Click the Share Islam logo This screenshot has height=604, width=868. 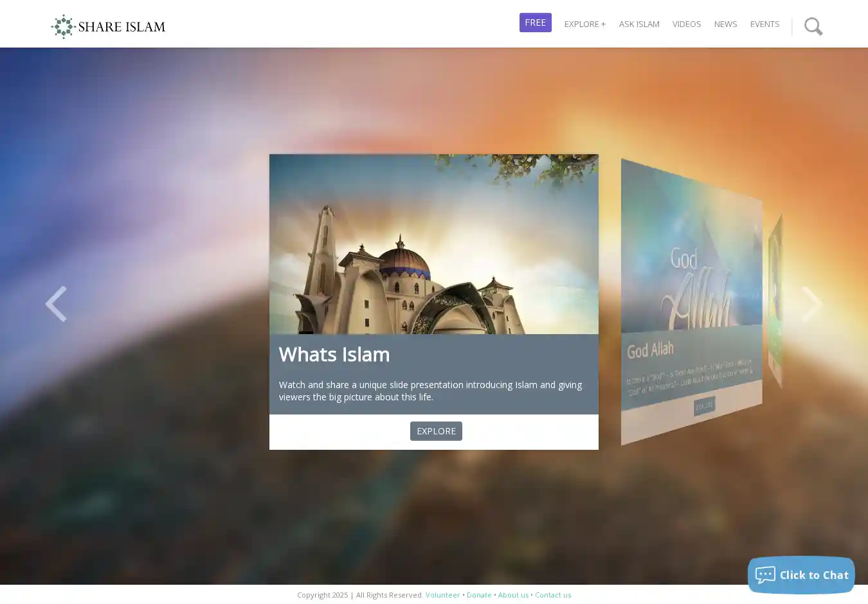tap(108, 26)
